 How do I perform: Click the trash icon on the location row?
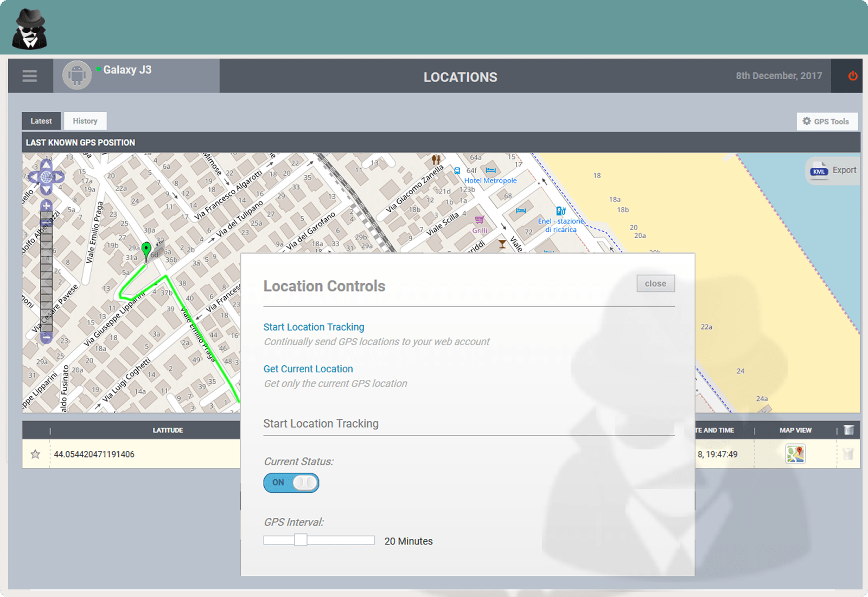848,454
